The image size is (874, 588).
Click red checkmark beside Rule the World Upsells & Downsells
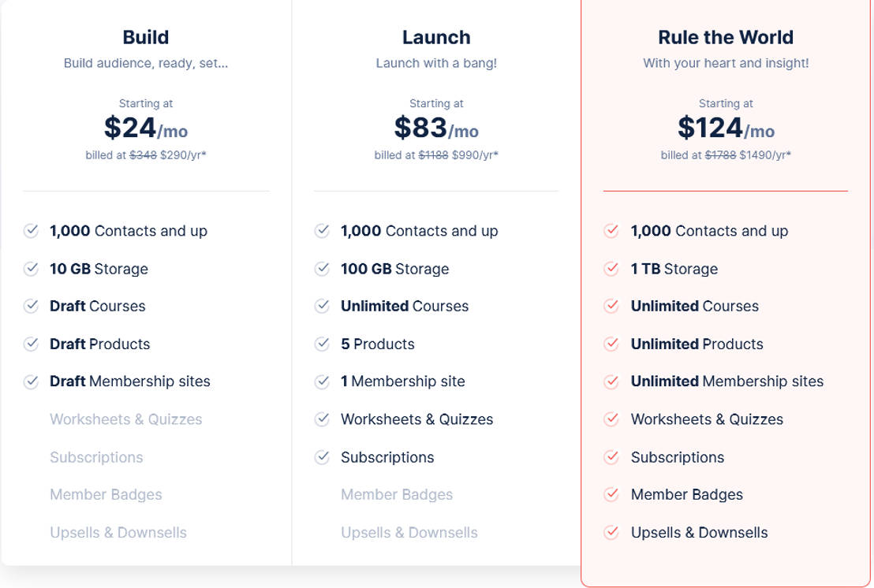click(x=611, y=532)
